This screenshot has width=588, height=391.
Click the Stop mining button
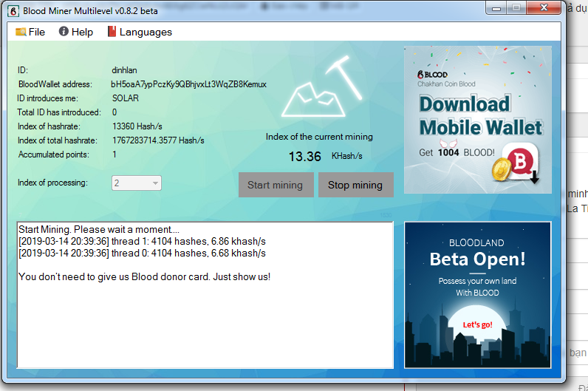355,185
